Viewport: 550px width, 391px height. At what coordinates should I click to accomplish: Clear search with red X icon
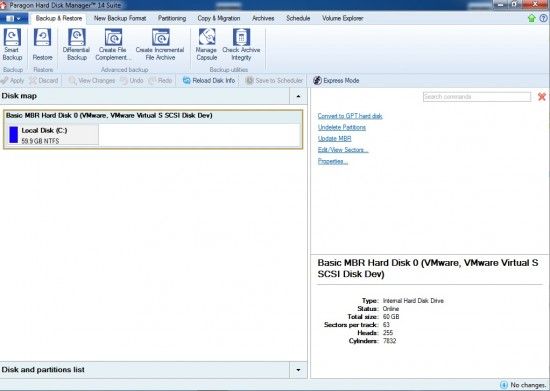[542, 97]
